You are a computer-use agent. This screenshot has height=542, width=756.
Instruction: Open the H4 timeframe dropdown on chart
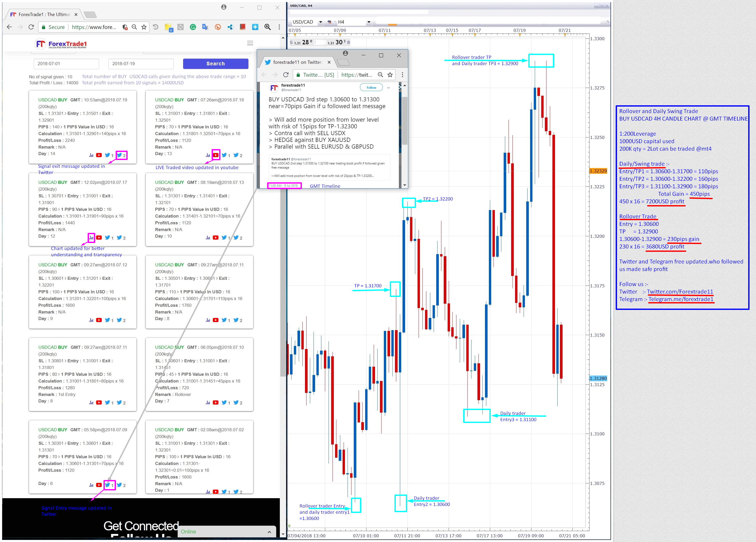[369, 22]
